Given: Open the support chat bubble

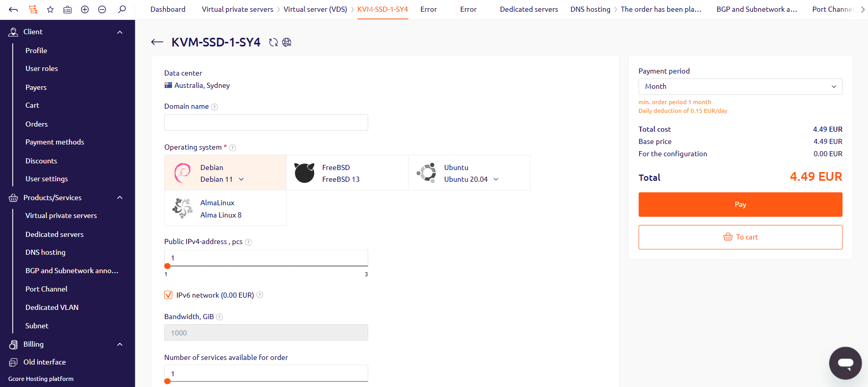Looking at the screenshot, I should pyautogui.click(x=846, y=363).
